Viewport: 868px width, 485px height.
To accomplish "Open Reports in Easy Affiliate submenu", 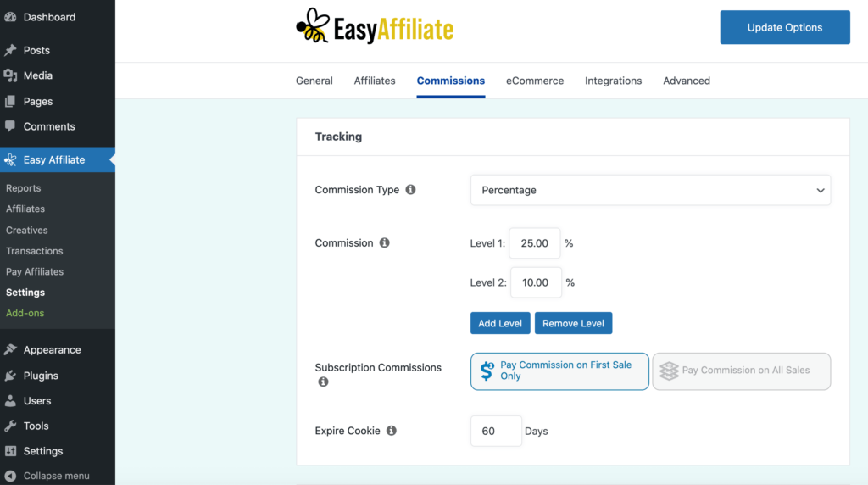I will click(23, 188).
